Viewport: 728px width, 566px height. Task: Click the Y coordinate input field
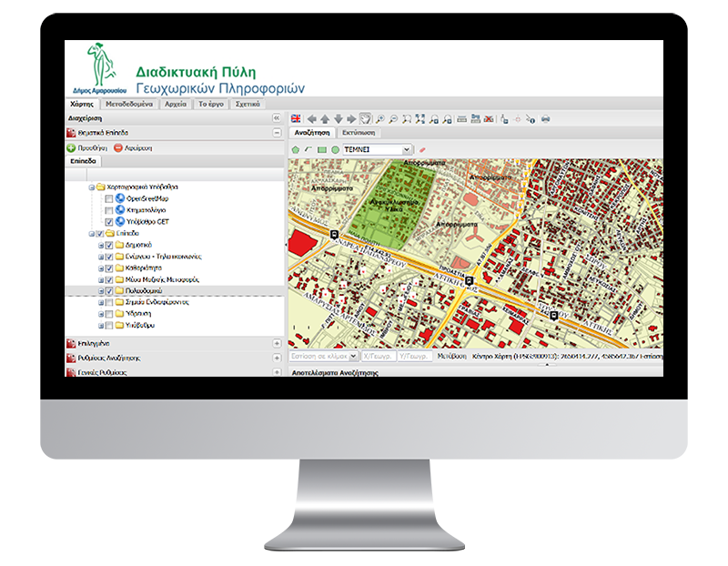(x=415, y=356)
